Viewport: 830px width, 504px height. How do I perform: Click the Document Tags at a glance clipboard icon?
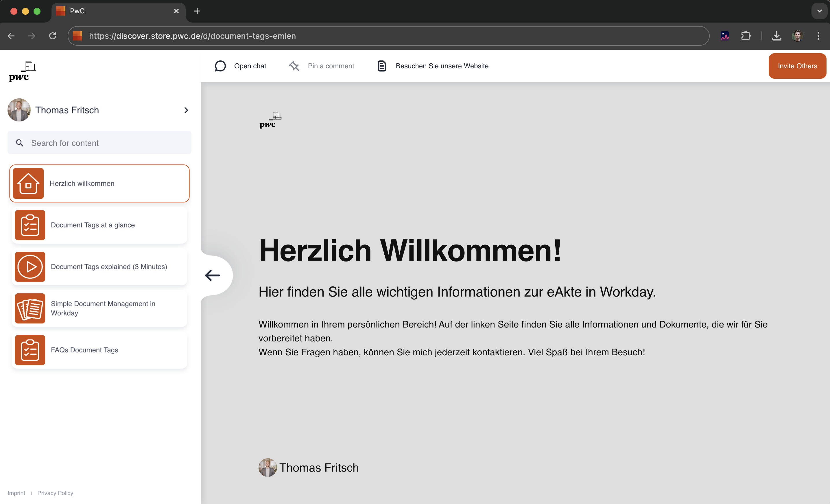(30, 225)
